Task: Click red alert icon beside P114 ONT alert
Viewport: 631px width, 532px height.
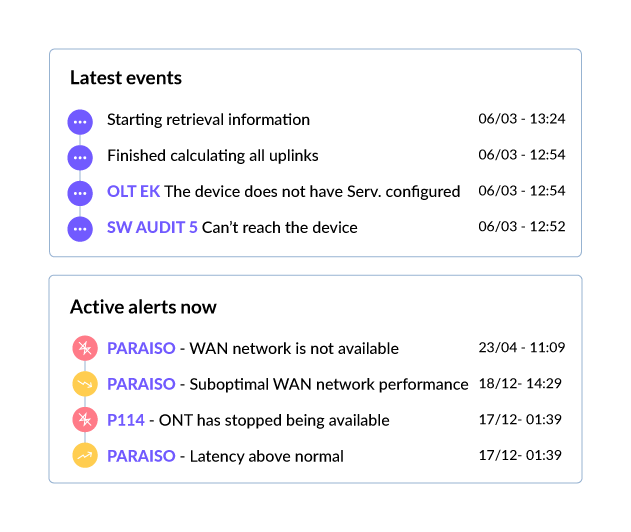Action: (x=85, y=420)
